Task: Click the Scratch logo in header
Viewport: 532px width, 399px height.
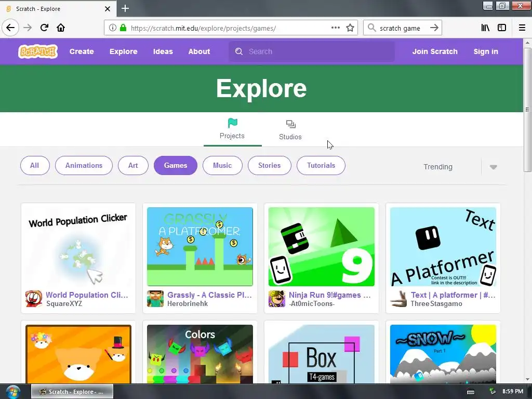Action: coord(37,51)
